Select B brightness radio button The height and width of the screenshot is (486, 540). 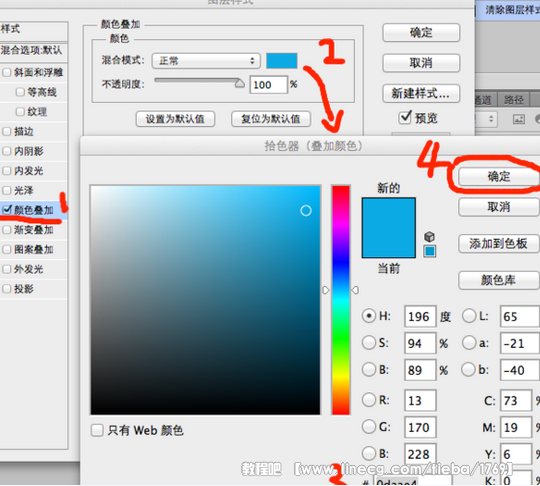pos(369,370)
